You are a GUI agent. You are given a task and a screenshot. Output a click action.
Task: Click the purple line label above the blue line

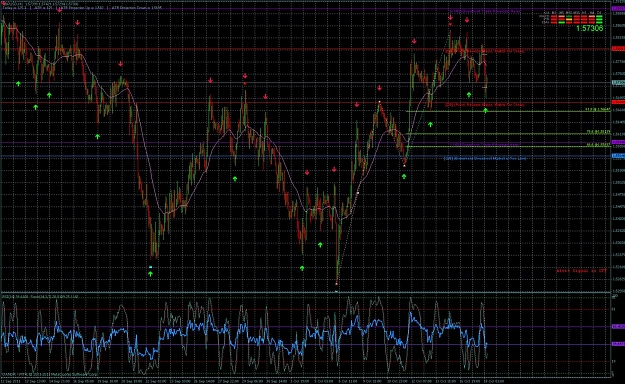(484, 144)
